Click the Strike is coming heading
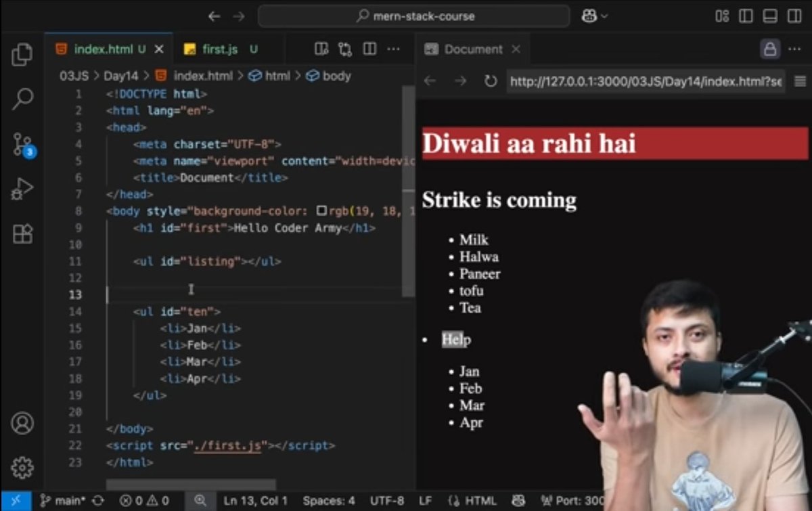 [x=499, y=200]
